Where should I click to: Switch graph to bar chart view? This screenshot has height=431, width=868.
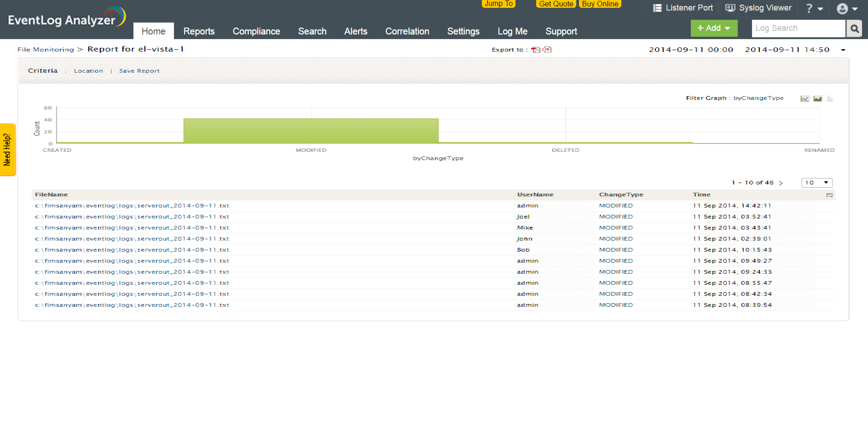tap(830, 99)
